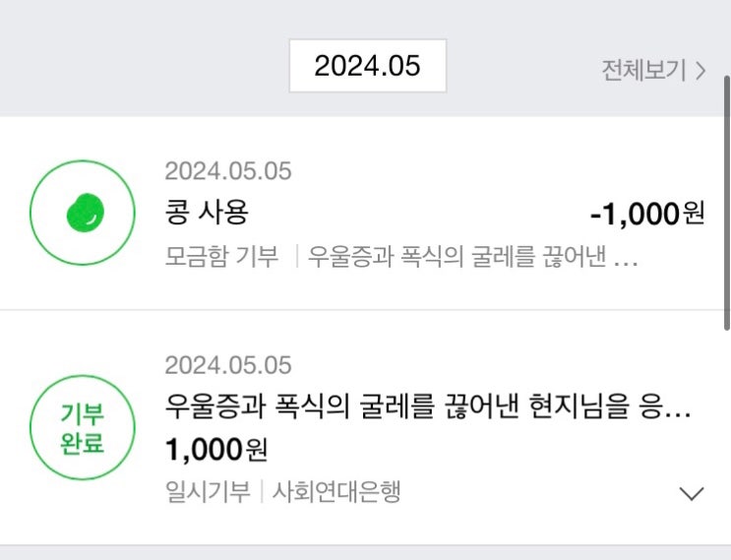The width and height of the screenshot is (731, 560).
Task: Select the 콩 사용 entry title
Action: pos(207,213)
